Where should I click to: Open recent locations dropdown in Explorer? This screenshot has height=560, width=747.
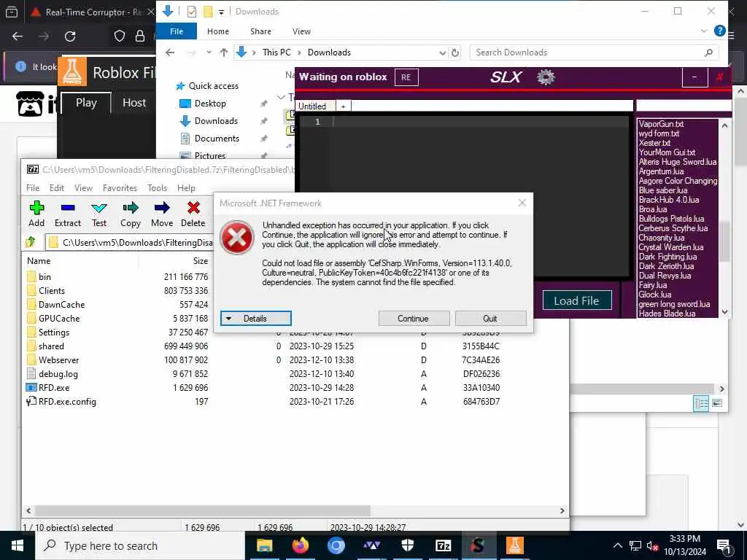click(209, 52)
